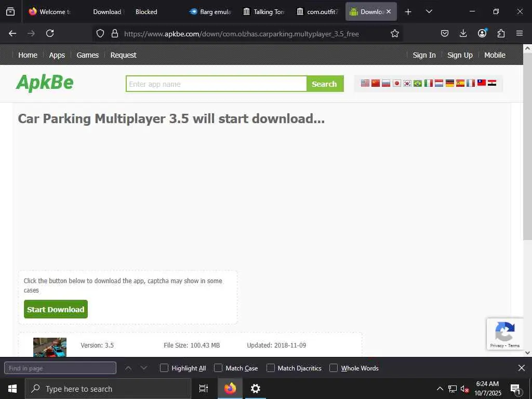Close the active Download tab

[x=389, y=11]
